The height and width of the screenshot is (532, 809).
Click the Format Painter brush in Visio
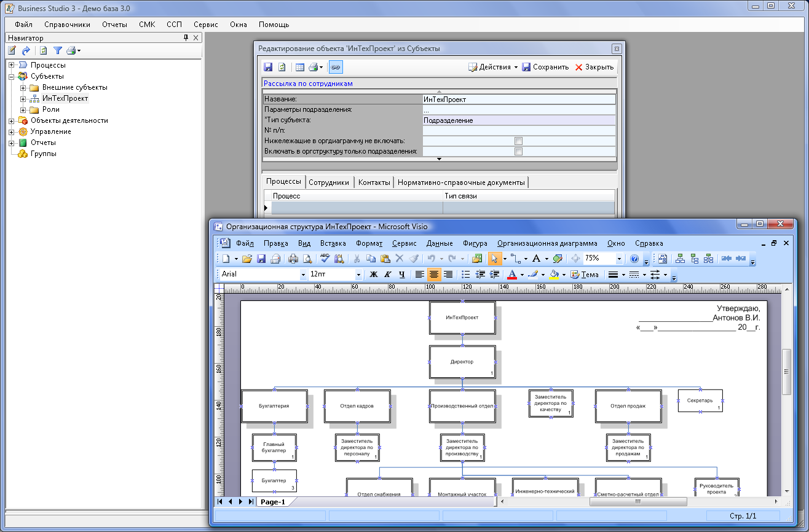(414, 259)
